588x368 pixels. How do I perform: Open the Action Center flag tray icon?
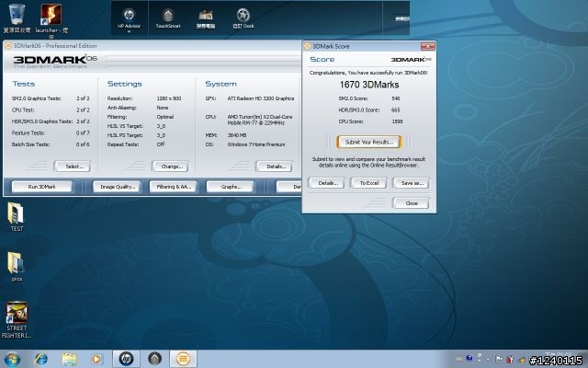499,359
